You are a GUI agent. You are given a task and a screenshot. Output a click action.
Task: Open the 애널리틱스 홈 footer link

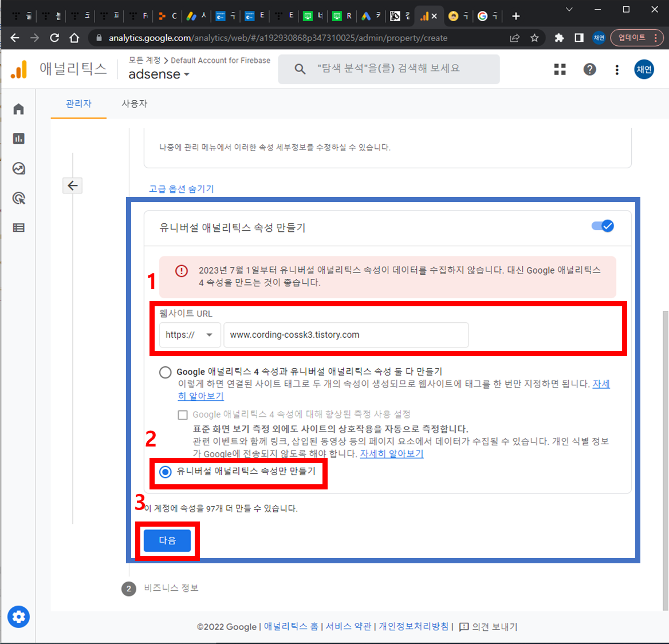pos(291,626)
